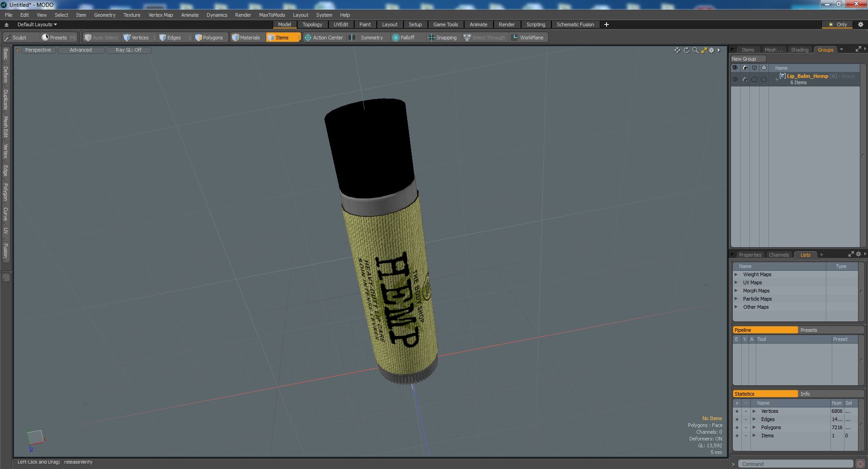Add a new layout tab with plus
Screen dimensions: 868x469
(607, 24)
